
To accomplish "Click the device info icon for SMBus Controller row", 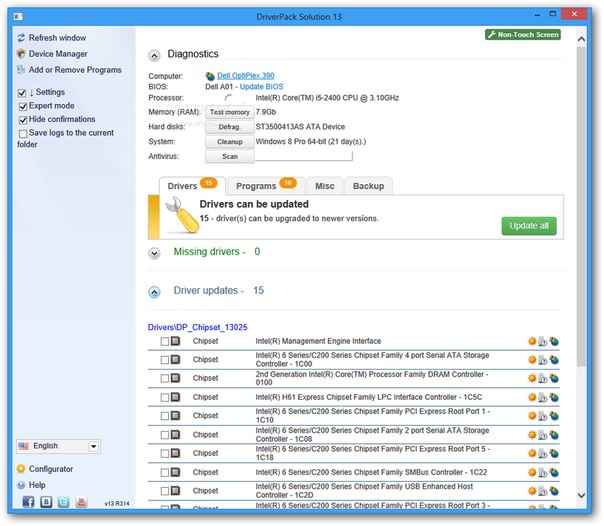I will point(542,472).
